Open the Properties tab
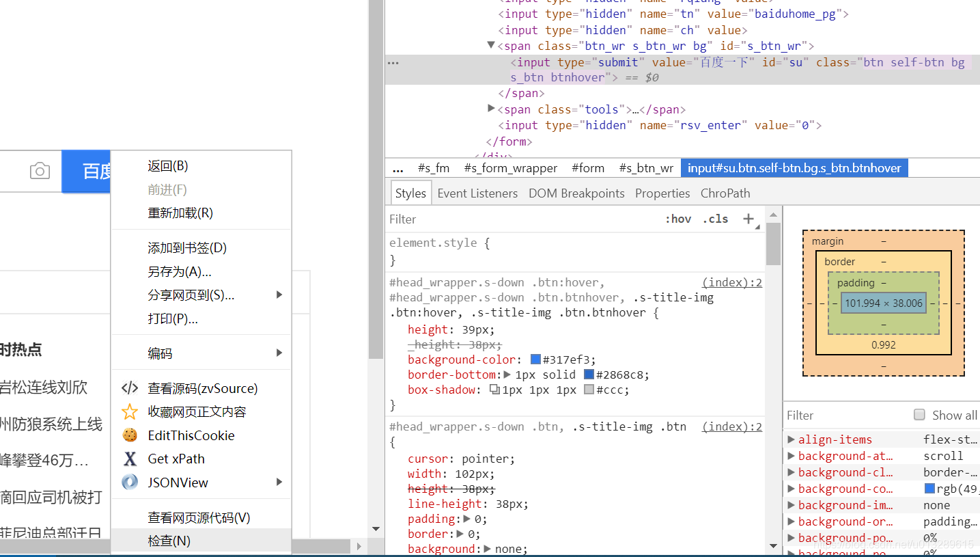Viewport: 980px width, 557px height. click(662, 193)
